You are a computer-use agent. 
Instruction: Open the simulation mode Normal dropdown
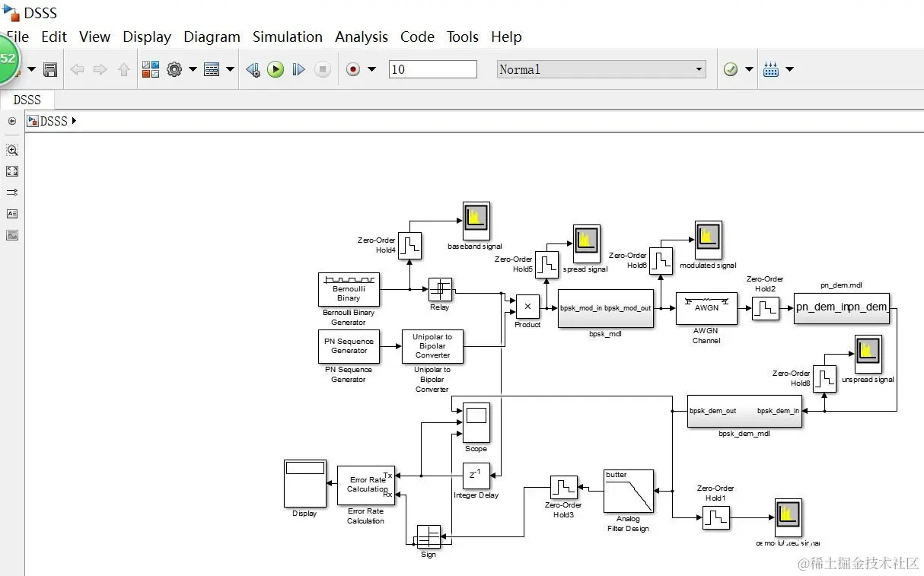pyautogui.click(x=601, y=69)
